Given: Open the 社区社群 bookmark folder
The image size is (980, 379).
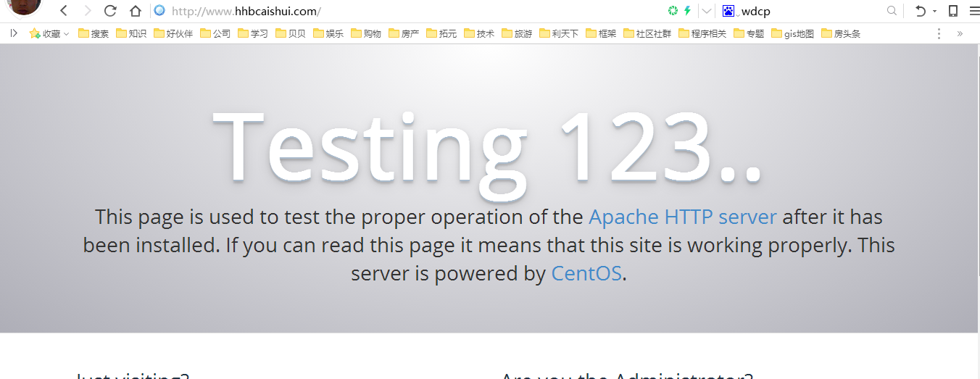Looking at the screenshot, I should pyautogui.click(x=647, y=33).
